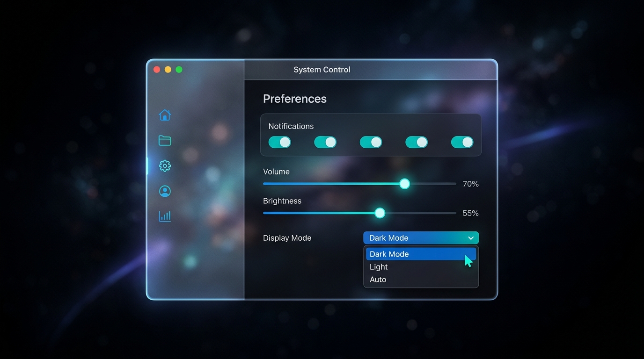644x359 pixels.
Task: Toggle the second Notifications switch
Action: point(325,142)
